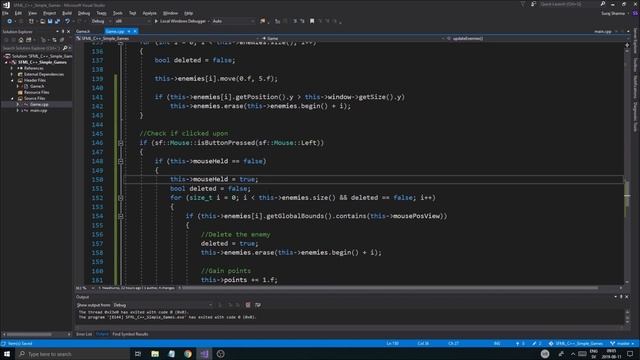Click Undo icon in toolbar
Image resolution: width=640 pixels, height=360 pixels.
point(67,21)
